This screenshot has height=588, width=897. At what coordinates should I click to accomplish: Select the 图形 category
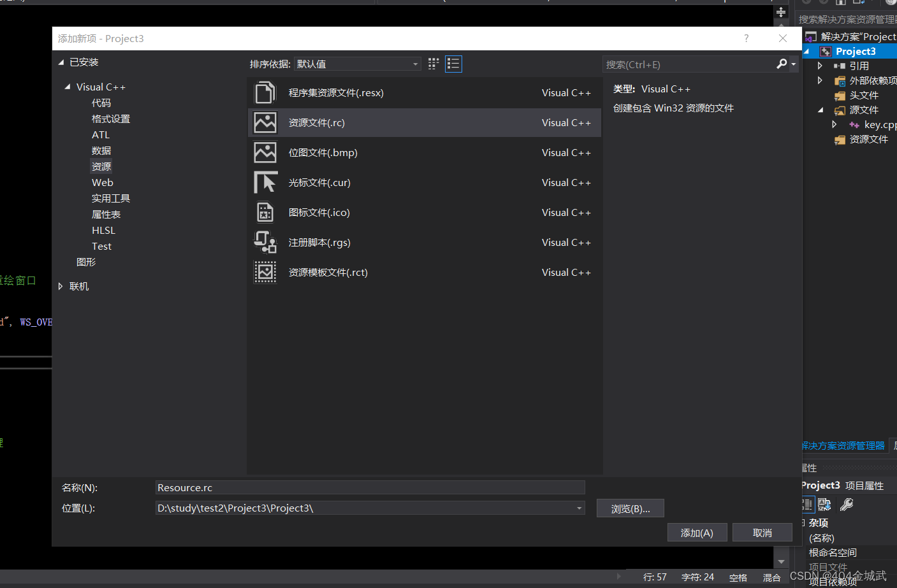pyautogui.click(x=86, y=262)
